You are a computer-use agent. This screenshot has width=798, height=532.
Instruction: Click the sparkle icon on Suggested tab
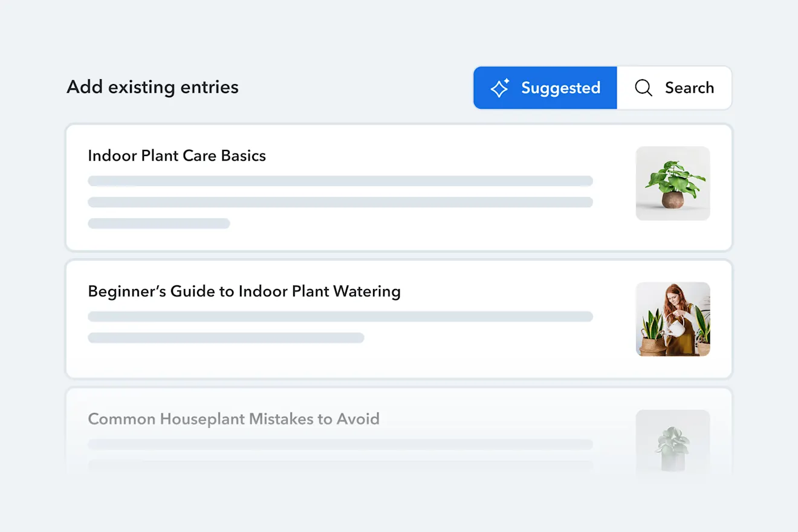tap(499, 88)
